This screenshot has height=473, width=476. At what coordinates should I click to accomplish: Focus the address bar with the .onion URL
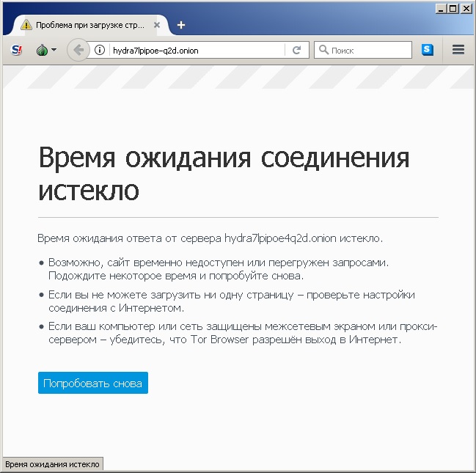click(194, 51)
